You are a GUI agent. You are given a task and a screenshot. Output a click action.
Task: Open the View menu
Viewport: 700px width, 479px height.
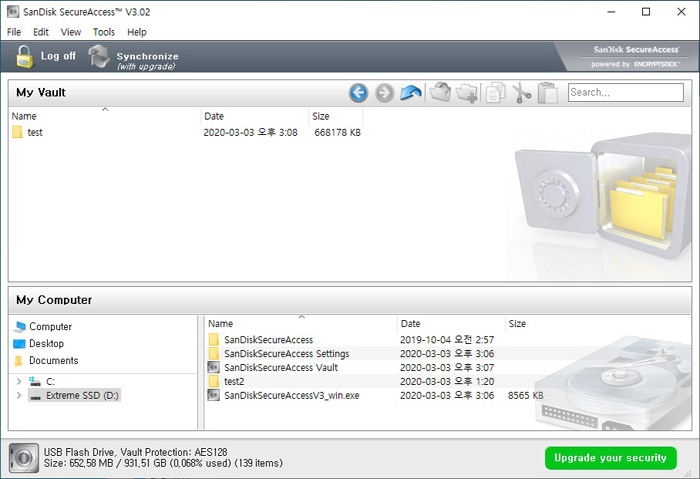tap(71, 32)
